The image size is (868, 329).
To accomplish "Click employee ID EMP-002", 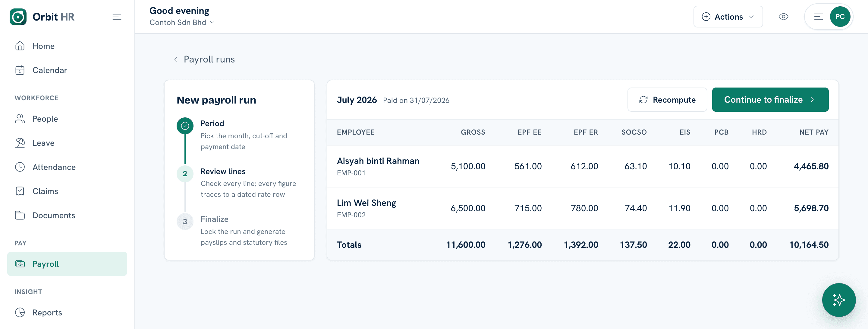I will 351,215.
